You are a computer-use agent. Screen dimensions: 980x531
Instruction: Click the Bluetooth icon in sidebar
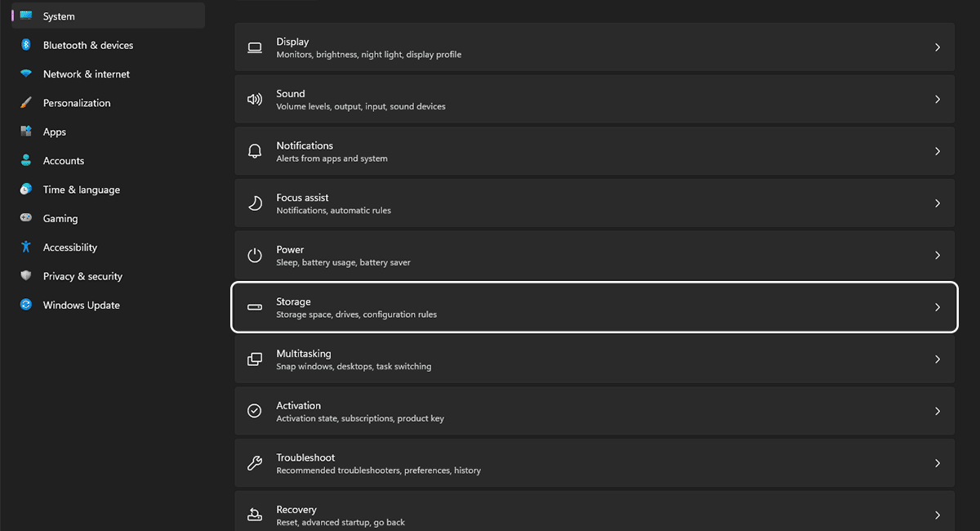tap(26, 45)
